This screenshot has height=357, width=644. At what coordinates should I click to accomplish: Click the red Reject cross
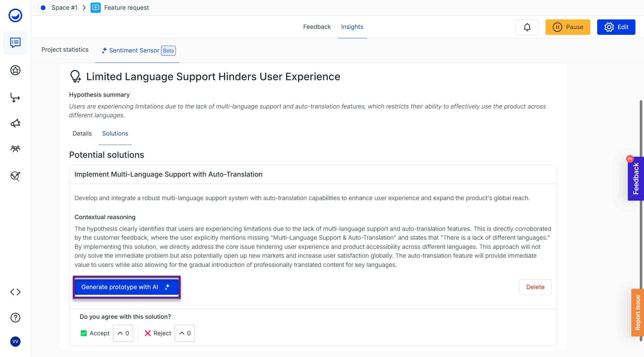click(148, 333)
